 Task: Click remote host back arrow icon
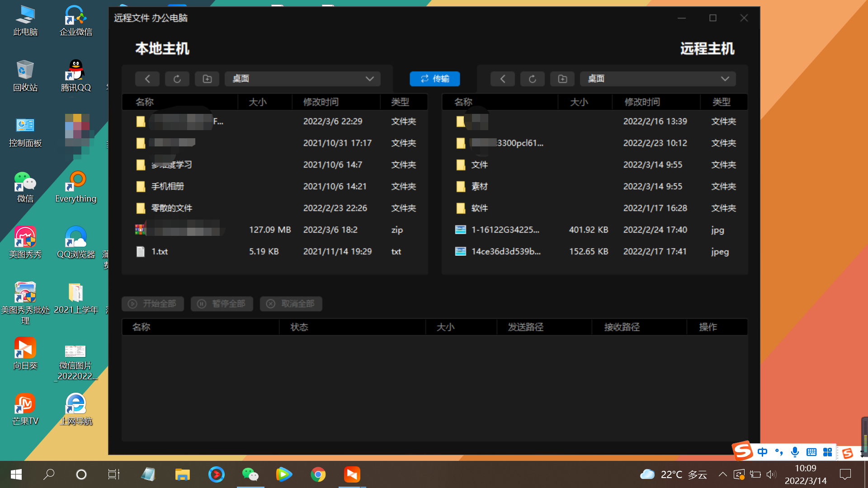(502, 79)
